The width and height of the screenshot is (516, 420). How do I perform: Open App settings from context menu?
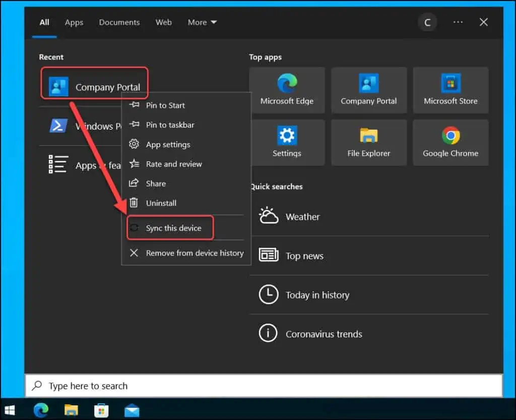186,144
